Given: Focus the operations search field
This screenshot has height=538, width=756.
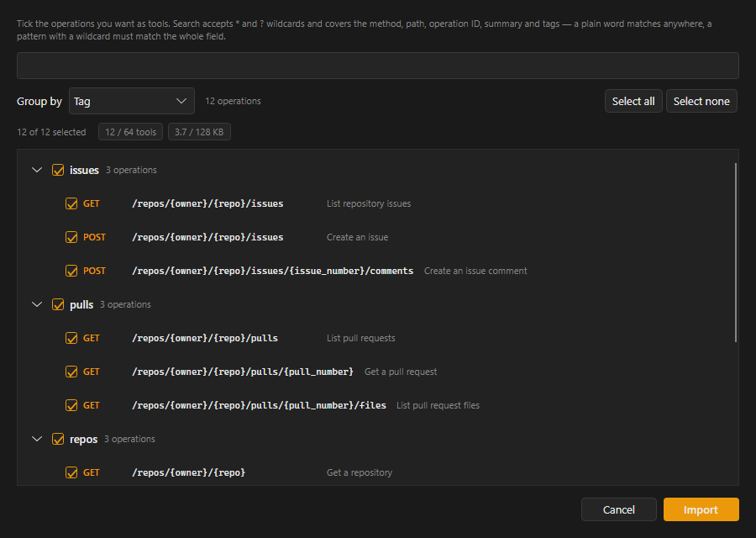Looking at the screenshot, I should click(377, 66).
